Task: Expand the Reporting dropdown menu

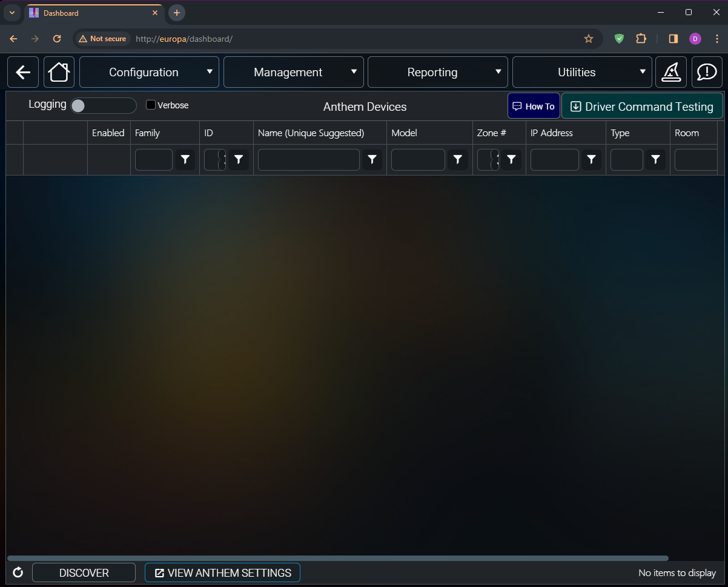Action: (438, 73)
